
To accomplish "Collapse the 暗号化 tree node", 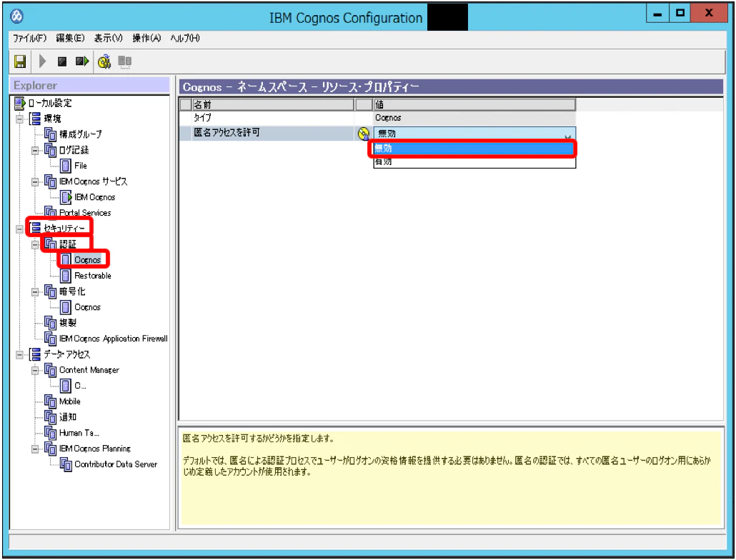I will pyautogui.click(x=35, y=292).
